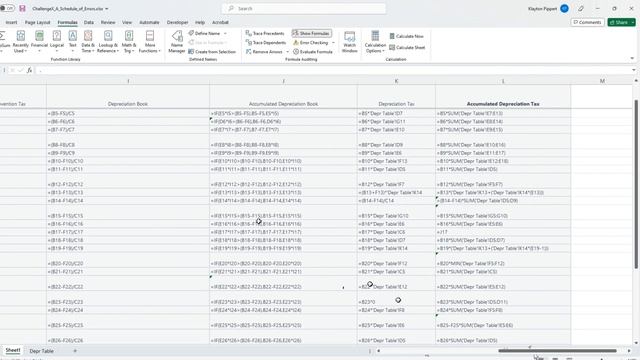
Task: Select the cell containing =J17
Action: tap(503, 232)
